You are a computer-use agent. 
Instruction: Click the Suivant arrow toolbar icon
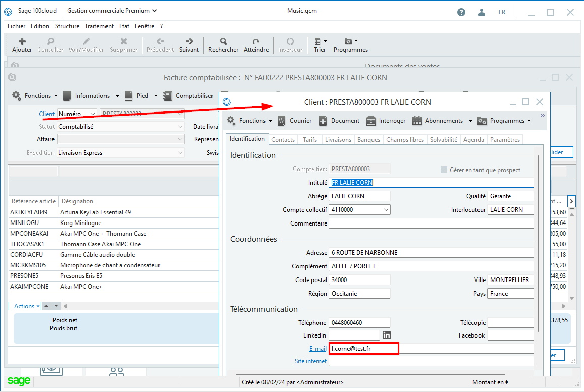click(189, 41)
